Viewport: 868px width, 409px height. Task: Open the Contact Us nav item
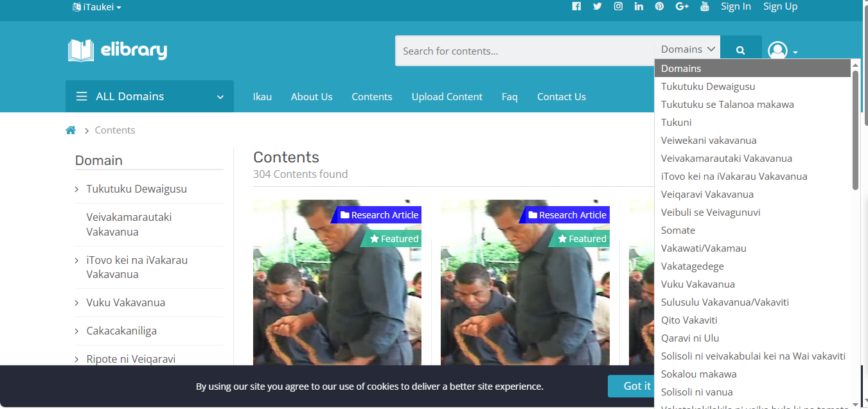tap(562, 97)
